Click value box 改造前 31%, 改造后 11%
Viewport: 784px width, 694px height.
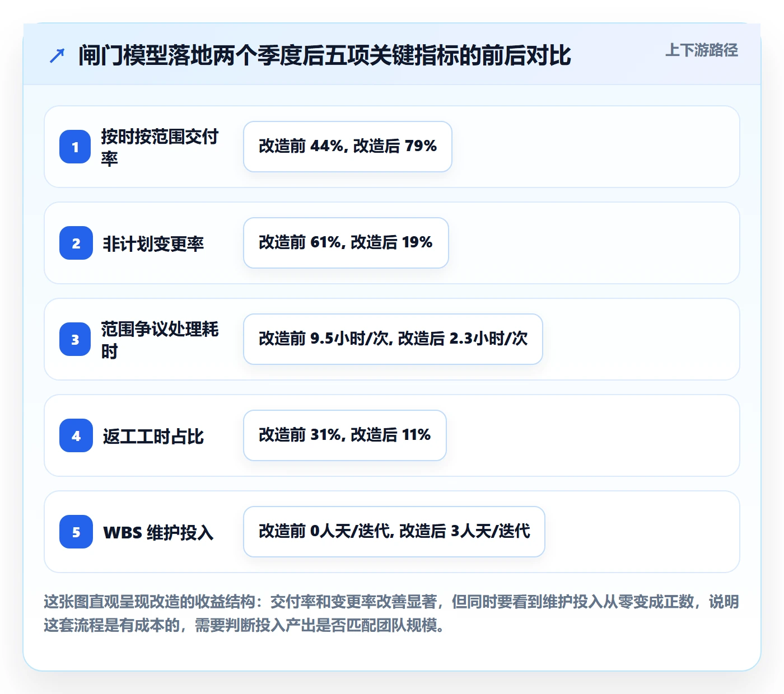(x=345, y=435)
